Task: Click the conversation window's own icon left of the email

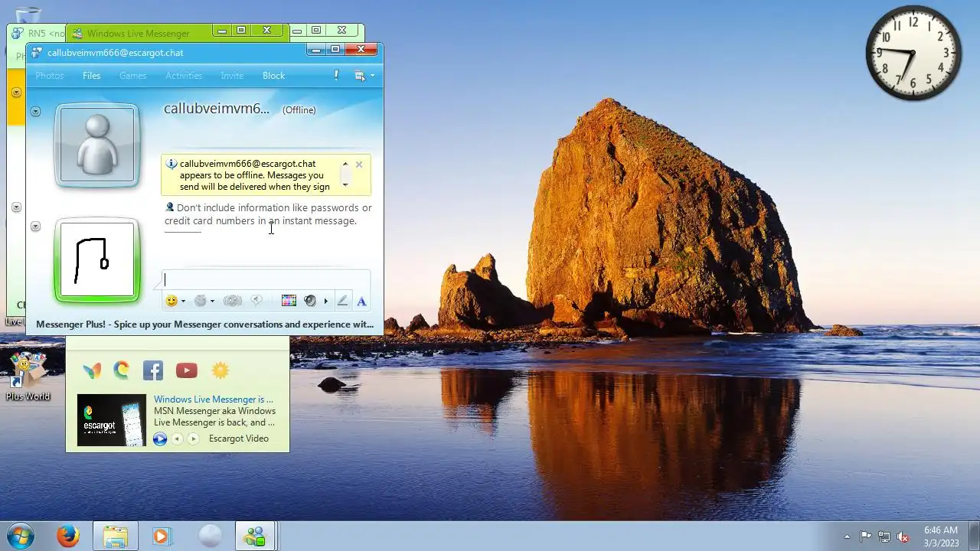Action: [36, 53]
